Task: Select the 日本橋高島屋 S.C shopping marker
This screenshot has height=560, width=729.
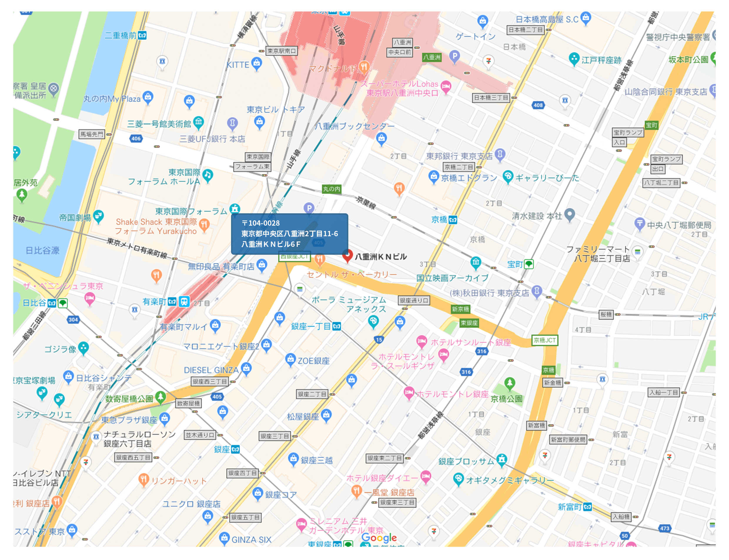Action: 586,18
